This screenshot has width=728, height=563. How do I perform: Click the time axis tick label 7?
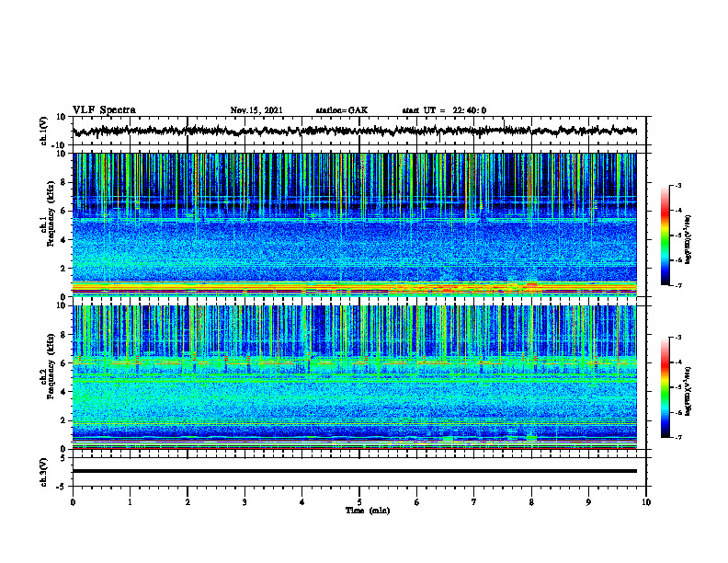point(474,502)
